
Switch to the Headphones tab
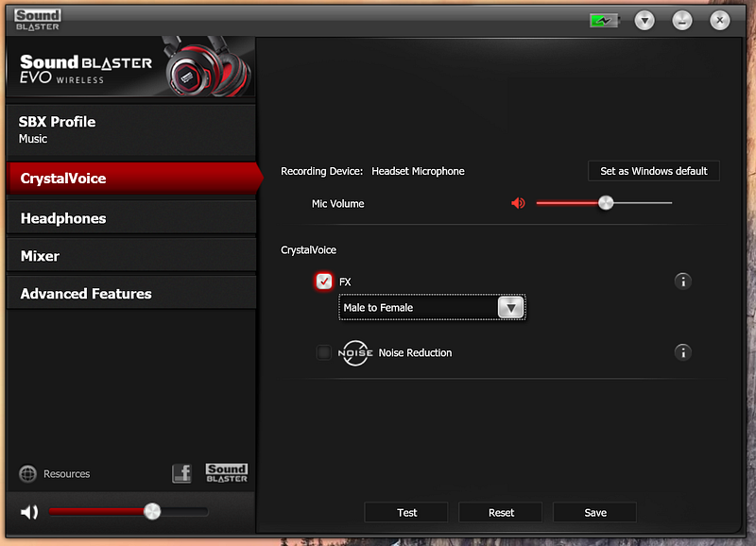pyautogui.click(x=131, y=218)
